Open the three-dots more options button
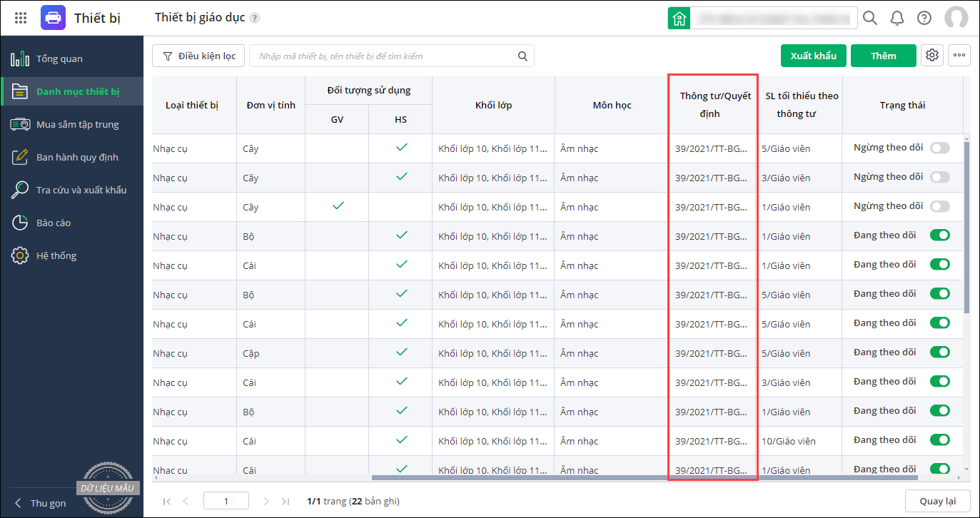Image resolution: width=980 pixels, height=518 pixels. (959, 56)
